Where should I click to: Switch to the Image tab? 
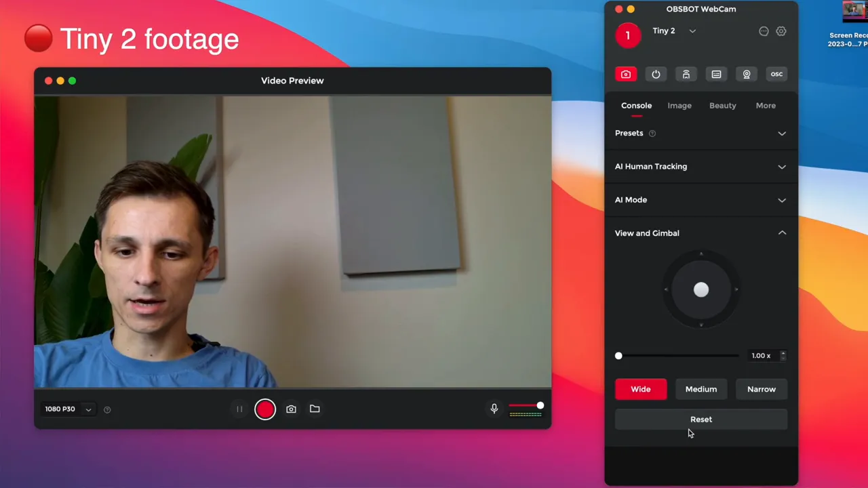tap(679, 106)
